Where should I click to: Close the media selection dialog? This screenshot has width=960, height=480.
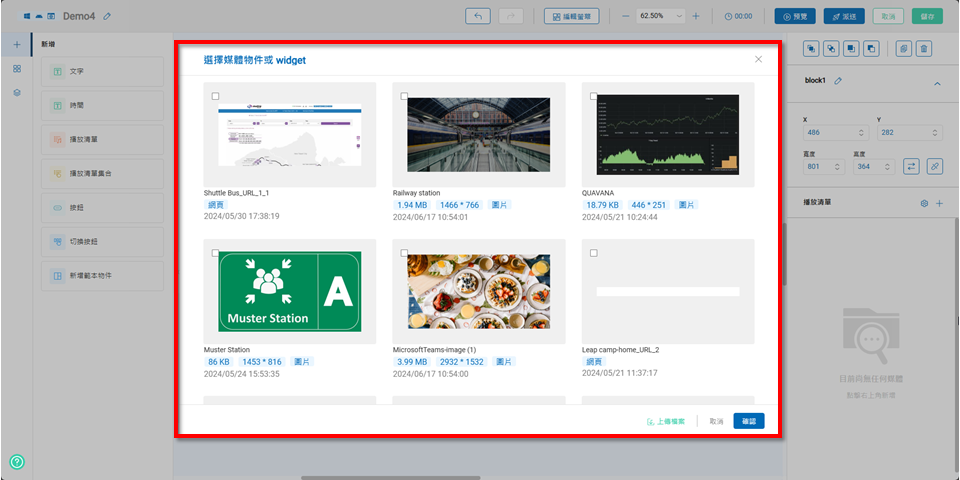[758, 60]
